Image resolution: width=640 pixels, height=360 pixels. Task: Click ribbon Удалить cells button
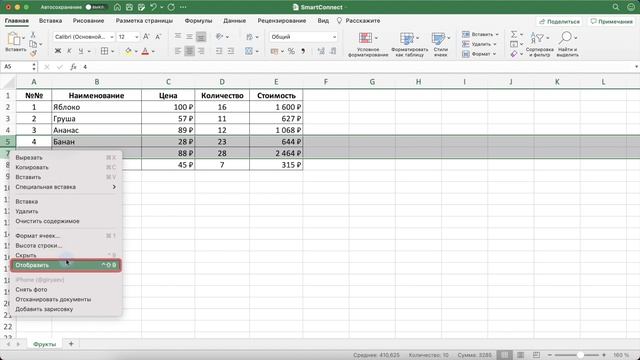(x=479, y=44)
